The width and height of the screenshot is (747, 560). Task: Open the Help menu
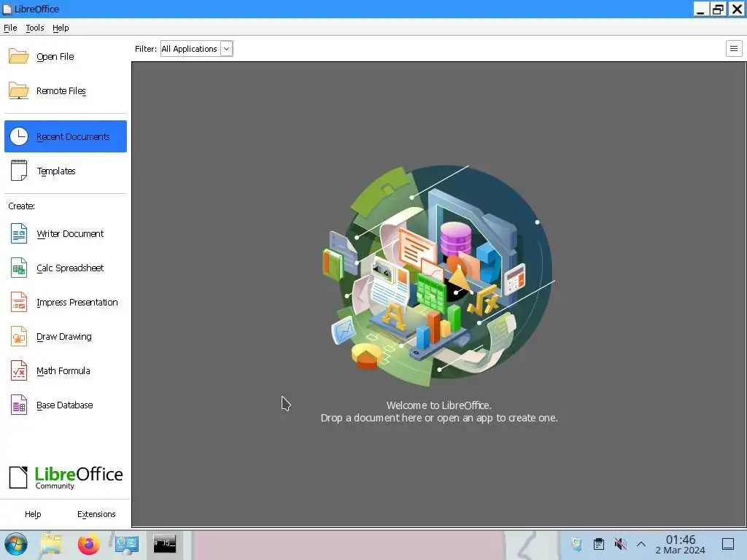coord(61,28)
